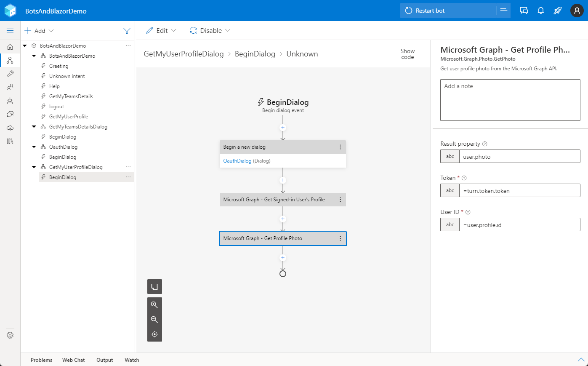Open the user account avatar
This screenshot has width=588, height=366.
[x=577, y=11]
